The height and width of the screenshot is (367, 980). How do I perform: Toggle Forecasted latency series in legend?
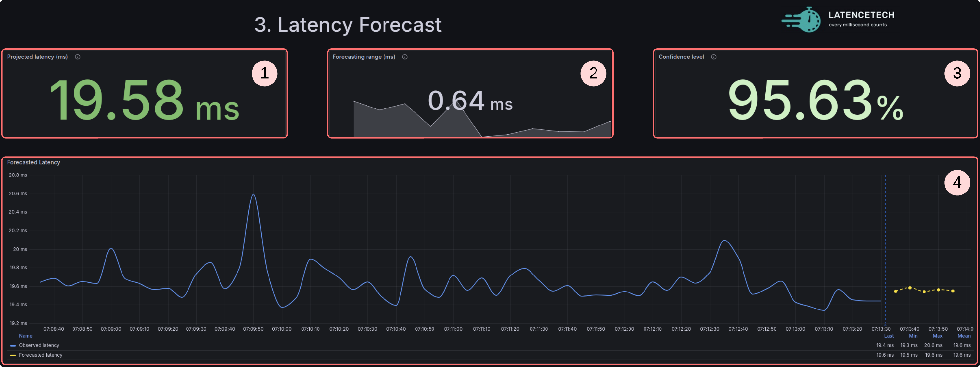(41, 355)
